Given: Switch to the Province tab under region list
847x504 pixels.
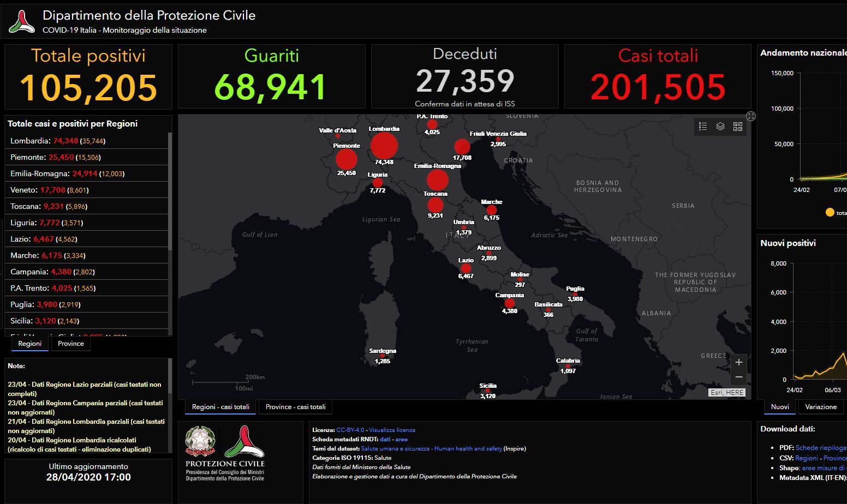Looking at the screenshot, I should tap(71, 344).
